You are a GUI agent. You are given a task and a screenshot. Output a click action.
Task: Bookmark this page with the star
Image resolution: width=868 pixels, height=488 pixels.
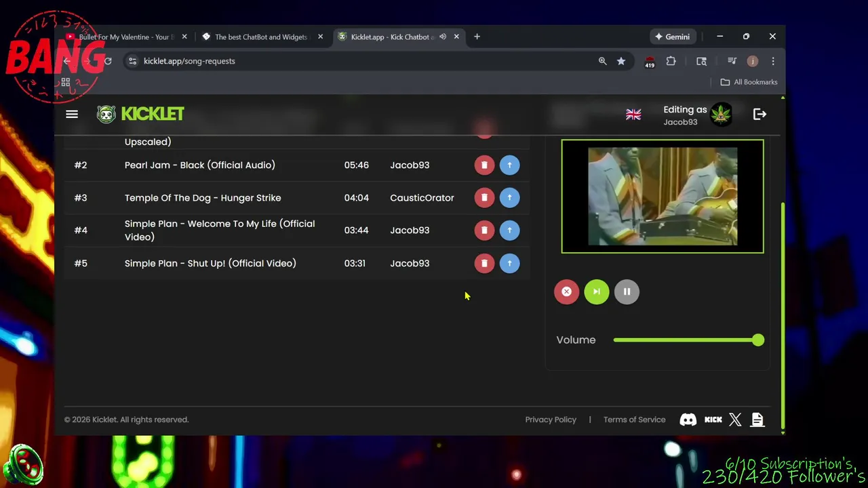(x=621, y=61)
